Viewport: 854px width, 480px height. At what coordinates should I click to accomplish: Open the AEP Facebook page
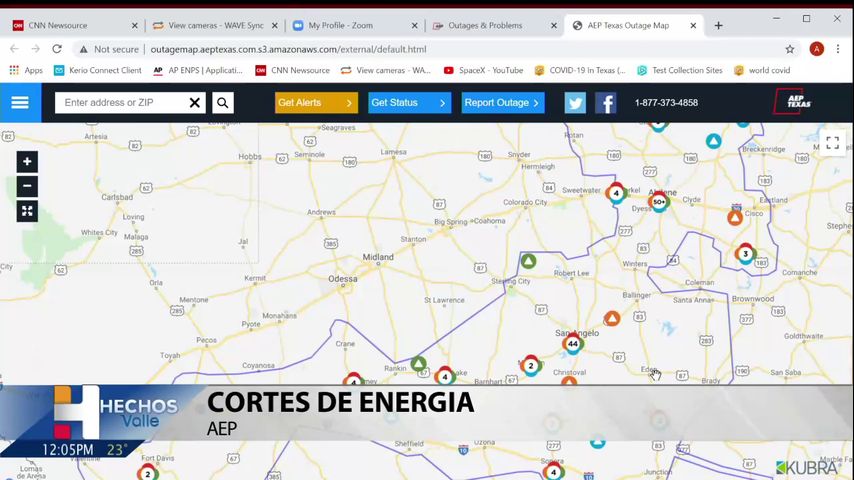[x=606, y=102]
